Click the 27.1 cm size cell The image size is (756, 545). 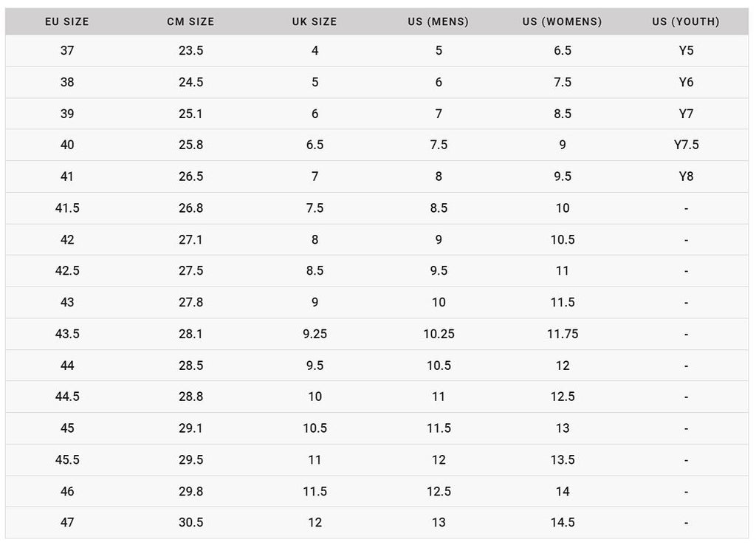[190, 240]
